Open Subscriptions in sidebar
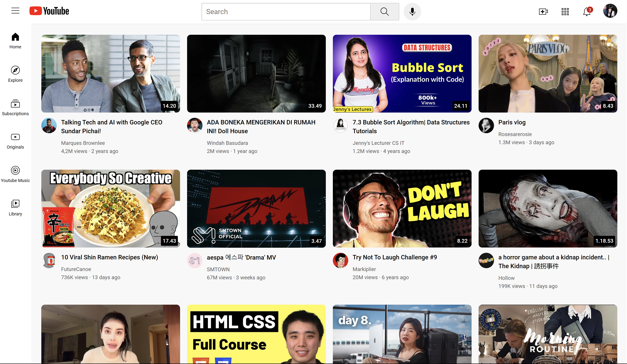The width and height of the screenshot is (627, 364). coord(15,107)
